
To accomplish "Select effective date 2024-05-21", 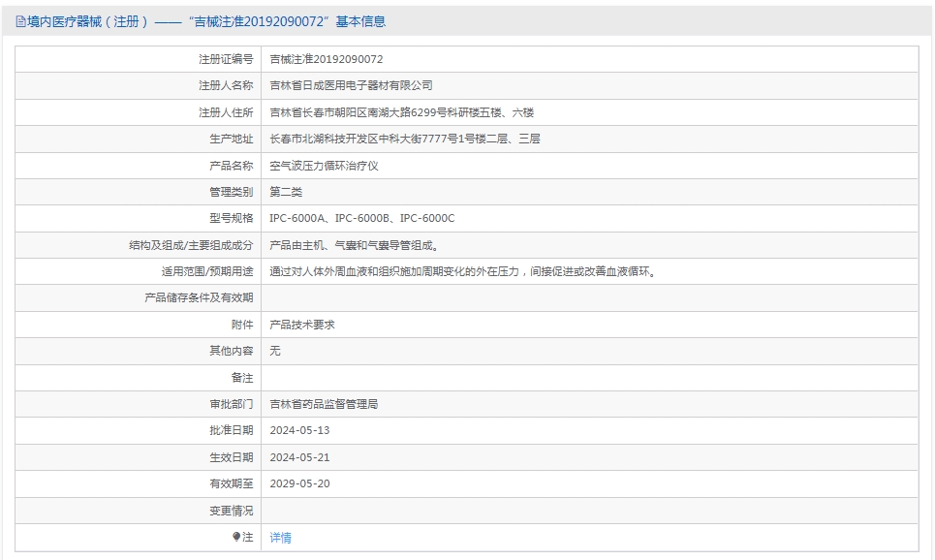I will pos(299,457).
